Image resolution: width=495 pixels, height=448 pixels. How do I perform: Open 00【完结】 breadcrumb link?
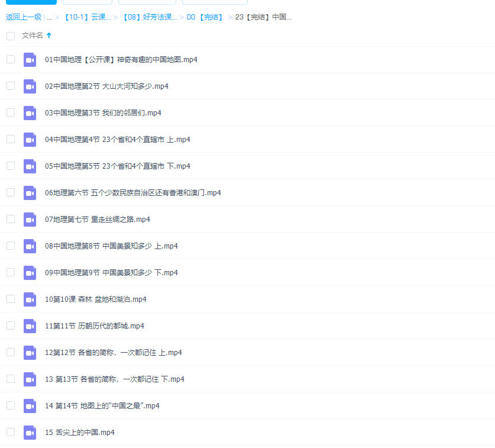click(x=205, y=17)
